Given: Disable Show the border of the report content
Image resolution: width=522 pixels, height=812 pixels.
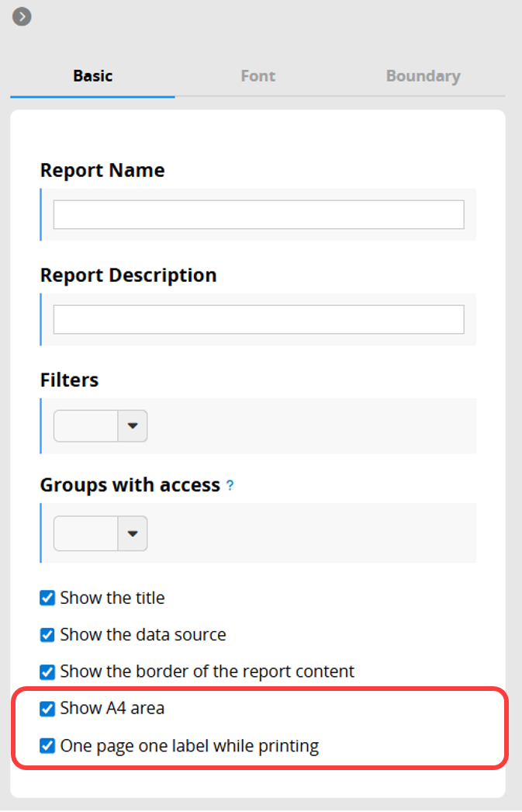Looking at the screenshot, I should point(47,671).
